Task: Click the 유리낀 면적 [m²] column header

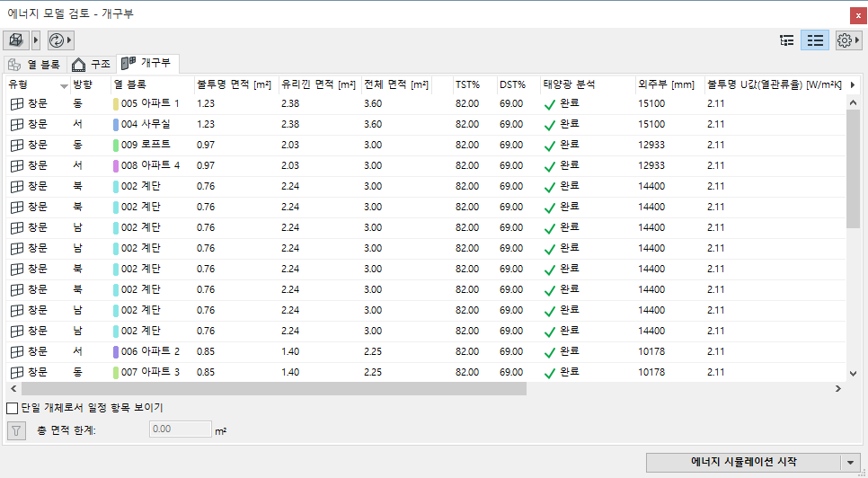Action: 318,84
